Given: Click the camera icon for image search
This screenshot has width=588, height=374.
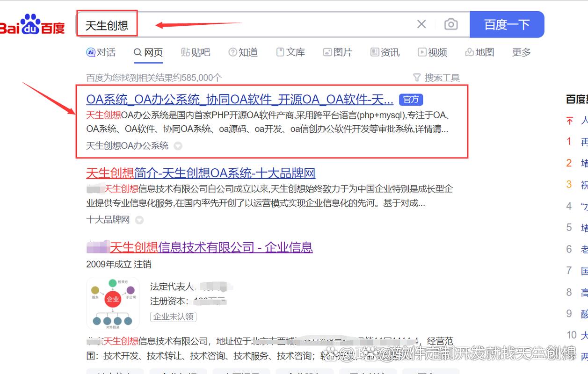Looking at the screenshot, I should (x=450, y=24).
